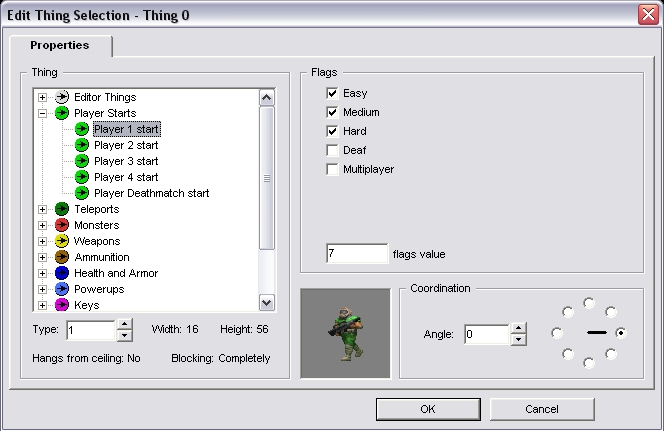
Task: Click the Player Deathmatch start icon
Action: point(82,193)
